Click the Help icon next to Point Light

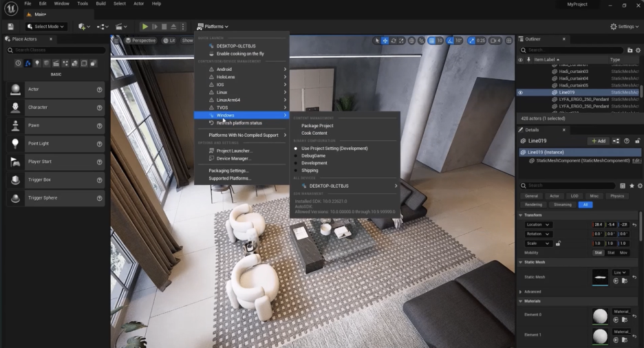coord(99,144)
